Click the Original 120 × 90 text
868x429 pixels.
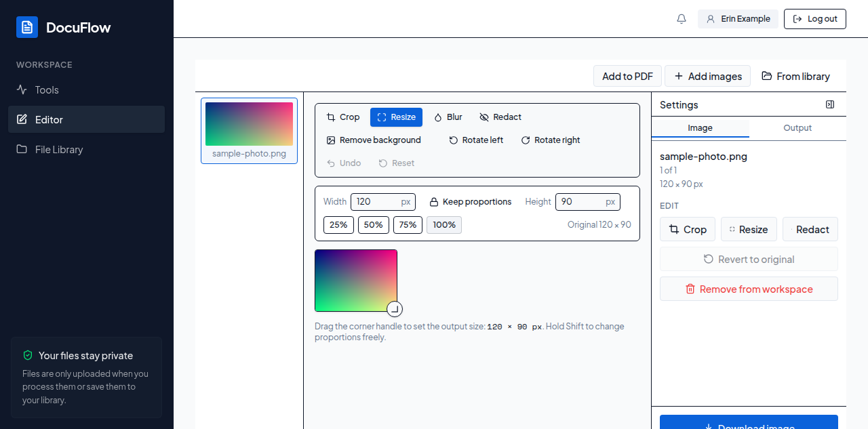(599, 224)
